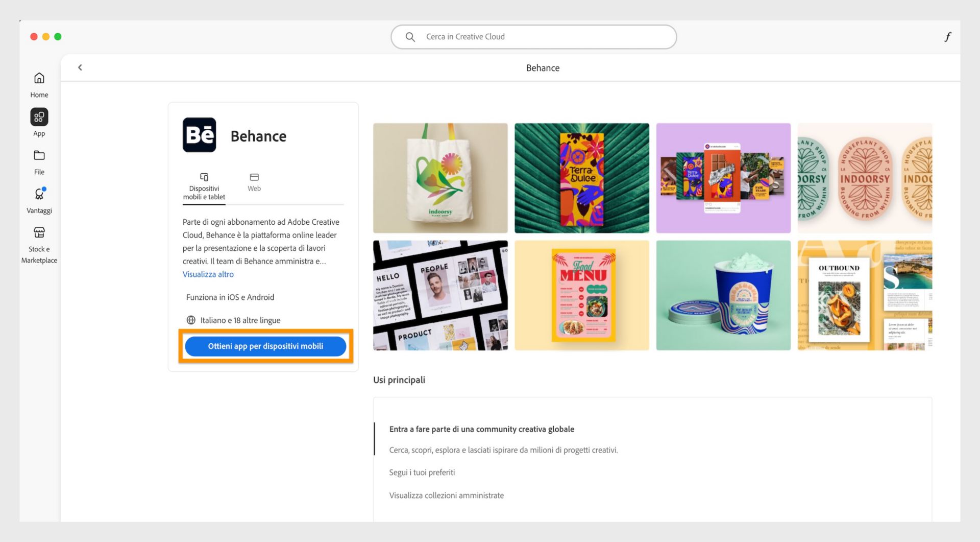Image resolution: width=980 pixels, height=542 pixels.
Task: Open the App section in the sidebar
Action: (39, 116)
